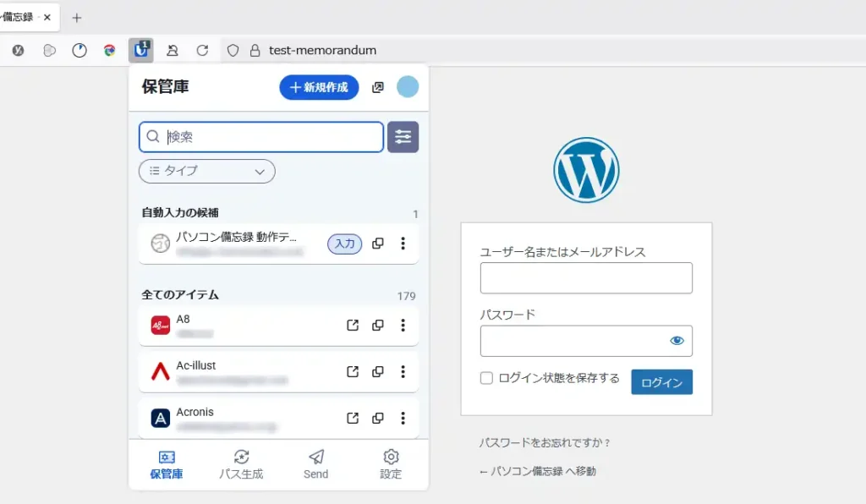Open more options for Acronis item

403,418
